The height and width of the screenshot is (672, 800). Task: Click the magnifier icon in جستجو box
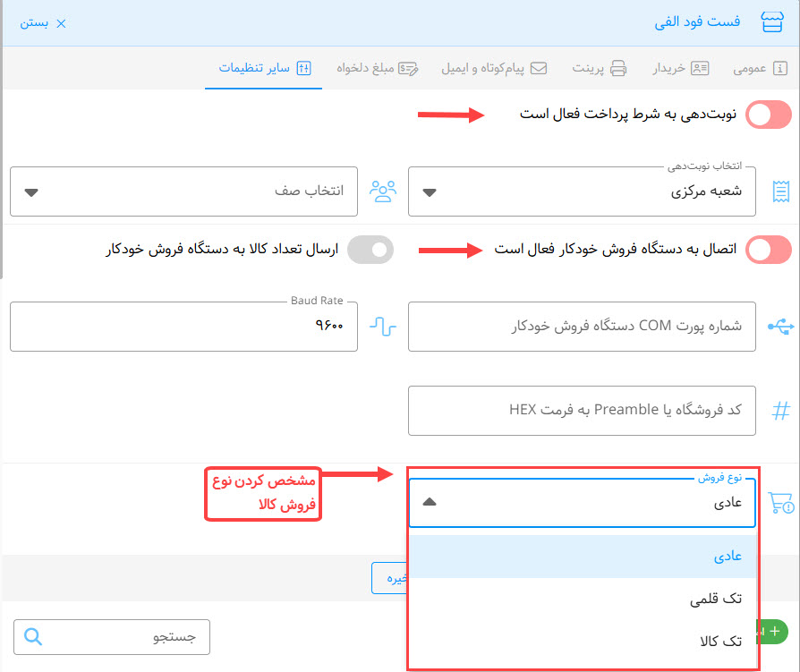(34, 637)
